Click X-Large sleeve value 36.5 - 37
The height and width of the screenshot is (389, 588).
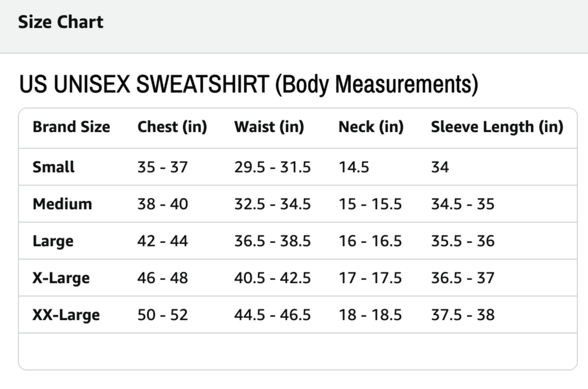coord(463,278)
